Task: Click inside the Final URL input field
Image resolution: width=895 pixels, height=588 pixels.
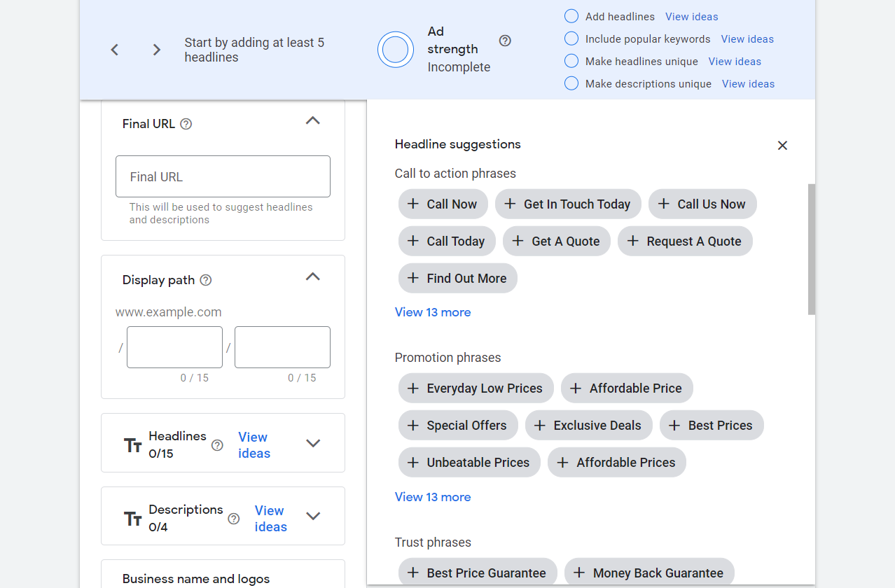Action: pyautogui.click(x=222, y=176)
